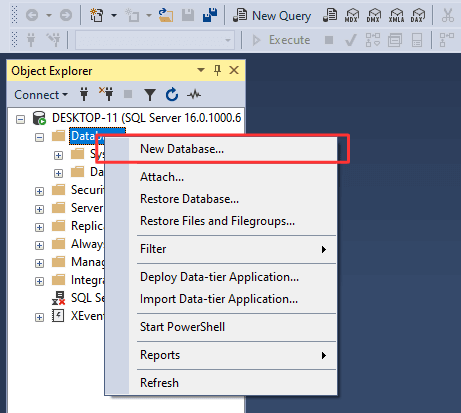Choose Restore Files and Filegroups...
461x413 pixels.
tap(220, 221)
